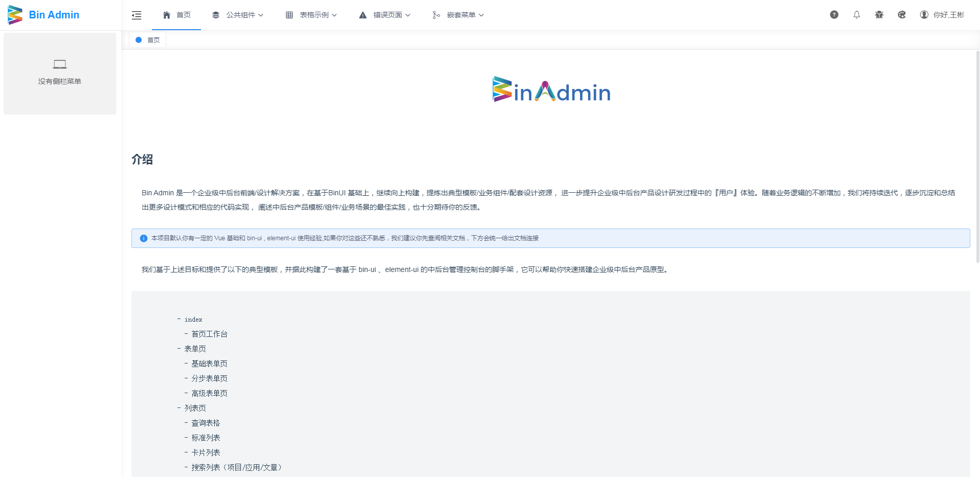This screenshot has width=980, height=477.
Task: Click the Bin Admin title text
Action: tap(54, 15)
